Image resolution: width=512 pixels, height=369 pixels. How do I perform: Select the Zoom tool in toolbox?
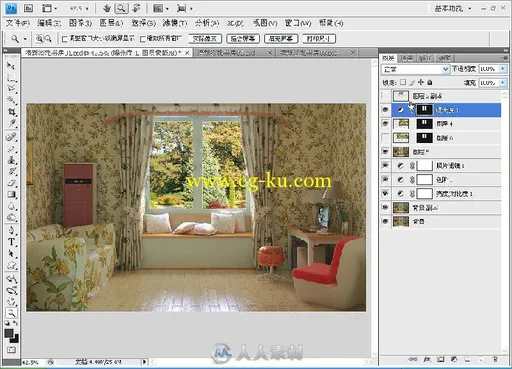pos(11,313)
